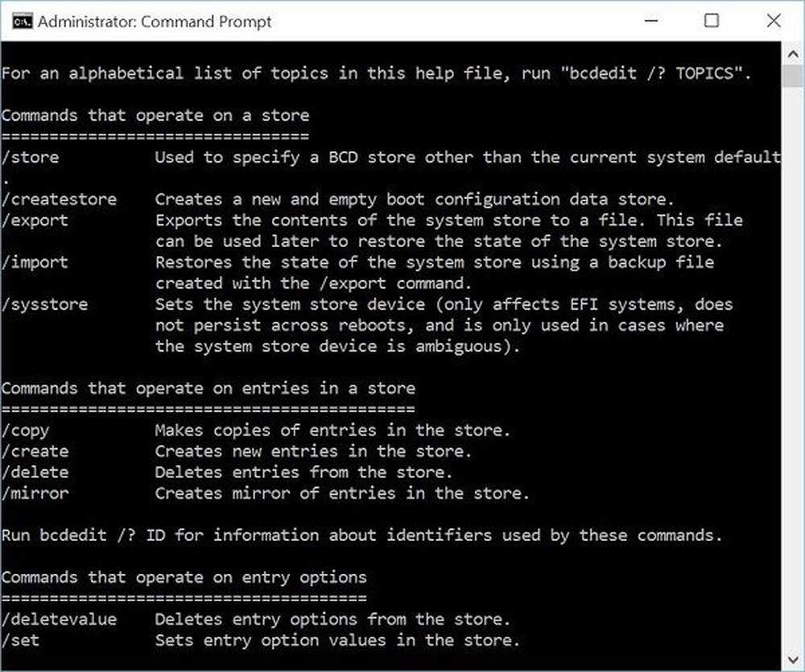Viewport: 805px width, 672px height.
Task: Place cursor on the /export command
Action: 35,221
